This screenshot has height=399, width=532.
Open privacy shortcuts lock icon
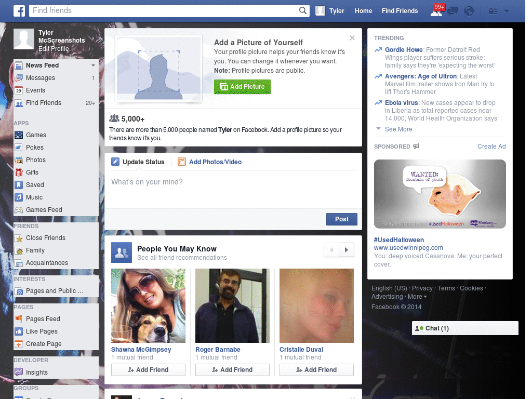tap(493, 11)
